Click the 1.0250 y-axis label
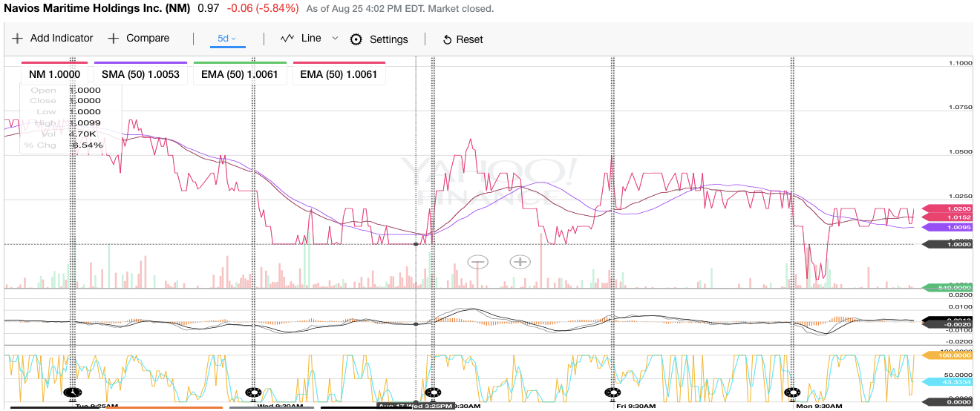This screenshot has height=411, width=980. pyautogui.click(x=960, y=196)
